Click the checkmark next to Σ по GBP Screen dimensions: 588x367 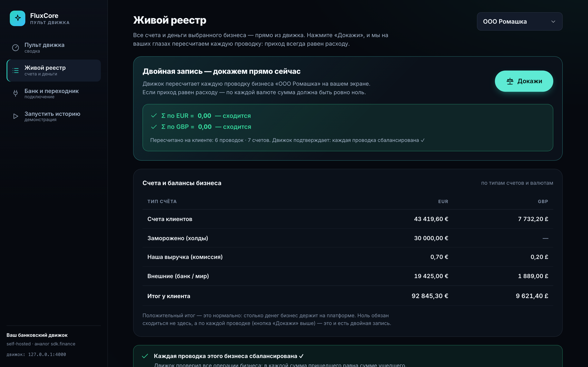pyautogui.click(x=154, y=127)
